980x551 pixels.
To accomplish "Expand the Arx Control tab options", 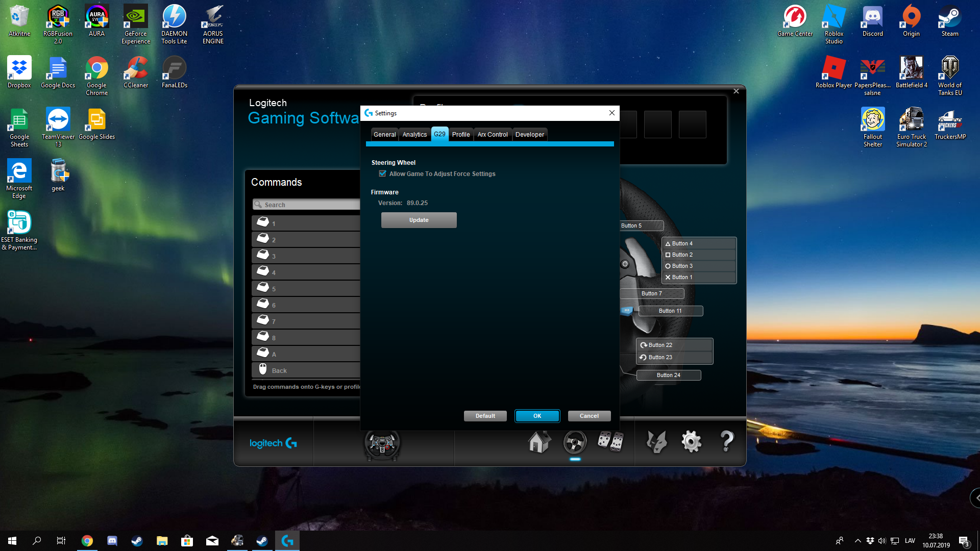I will [x=492, y=134].
